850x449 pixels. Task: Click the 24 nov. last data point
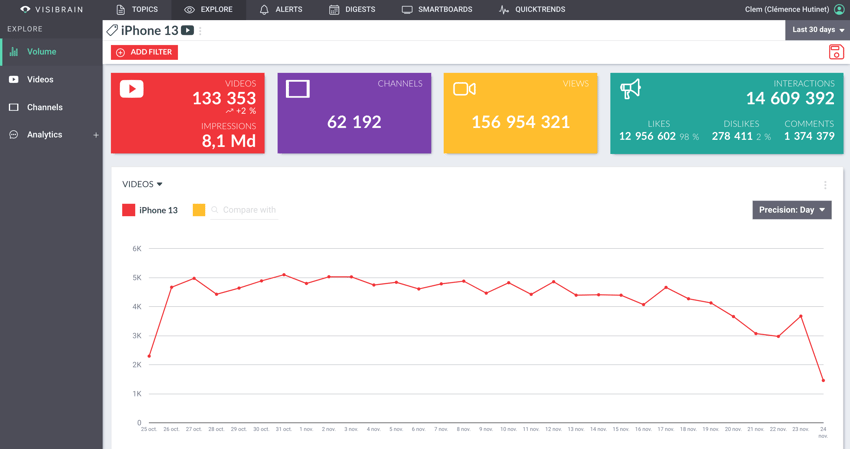823,381
